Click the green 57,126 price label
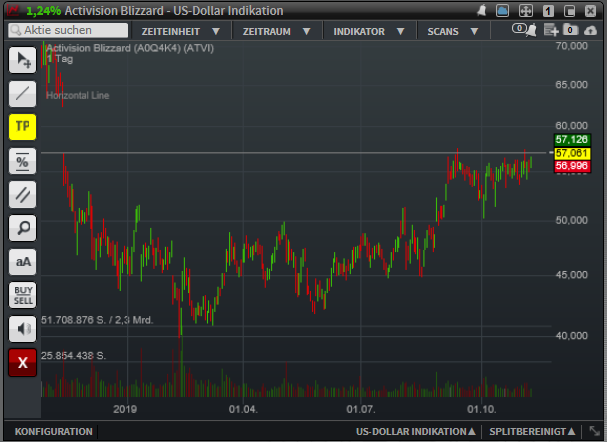 pyautogui.click(x=572, y=140)
